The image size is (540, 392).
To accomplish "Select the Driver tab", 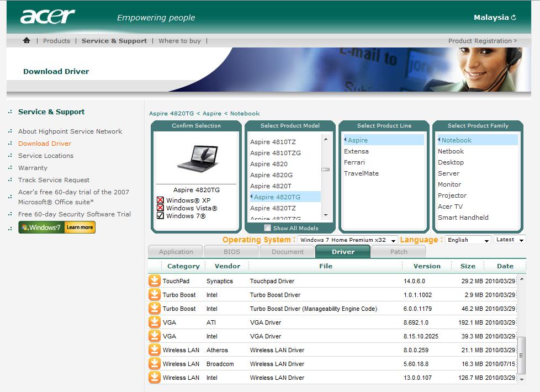I will point(343,251).
